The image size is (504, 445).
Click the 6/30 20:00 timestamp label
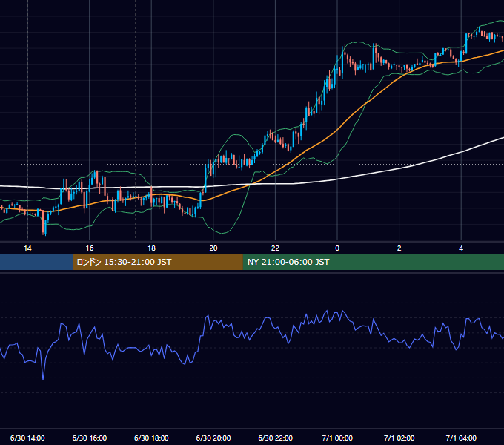tap(213, 438)
